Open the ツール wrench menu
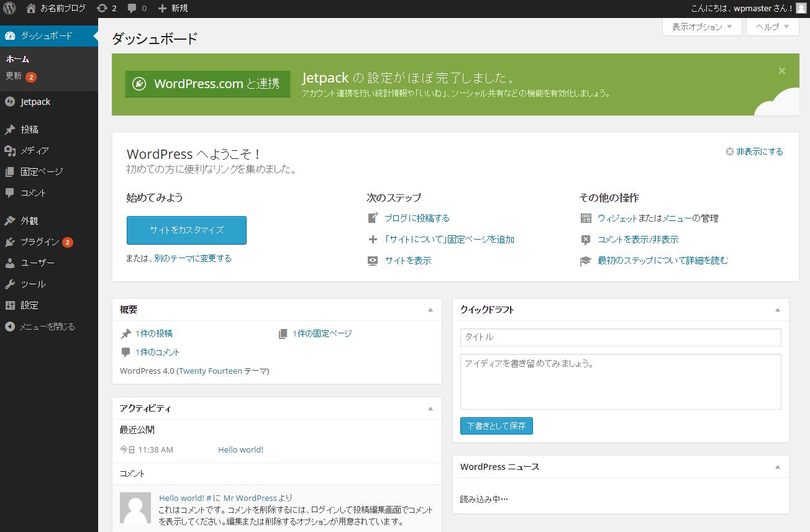 click(x=48, y=284)
